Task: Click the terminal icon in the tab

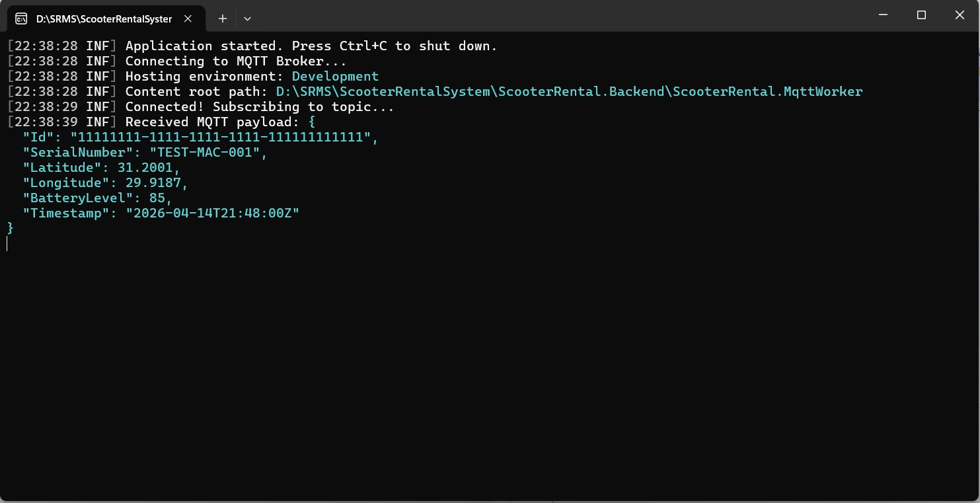Action: 21,19
